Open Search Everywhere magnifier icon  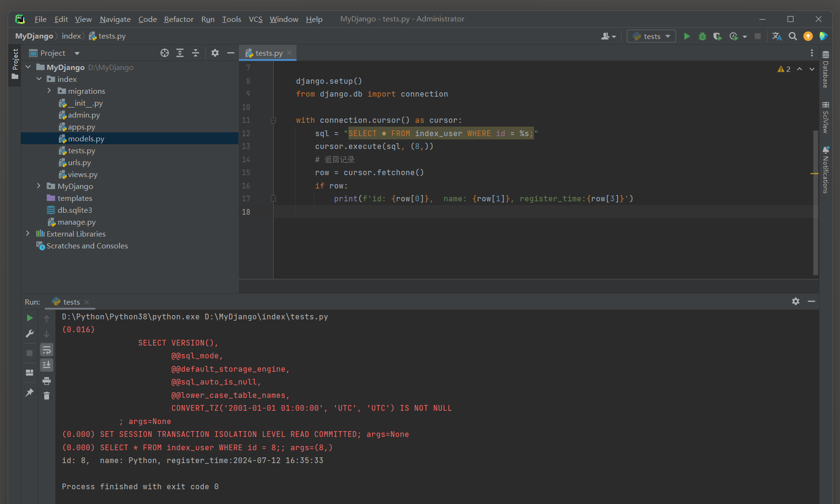[x=793, y=36]
